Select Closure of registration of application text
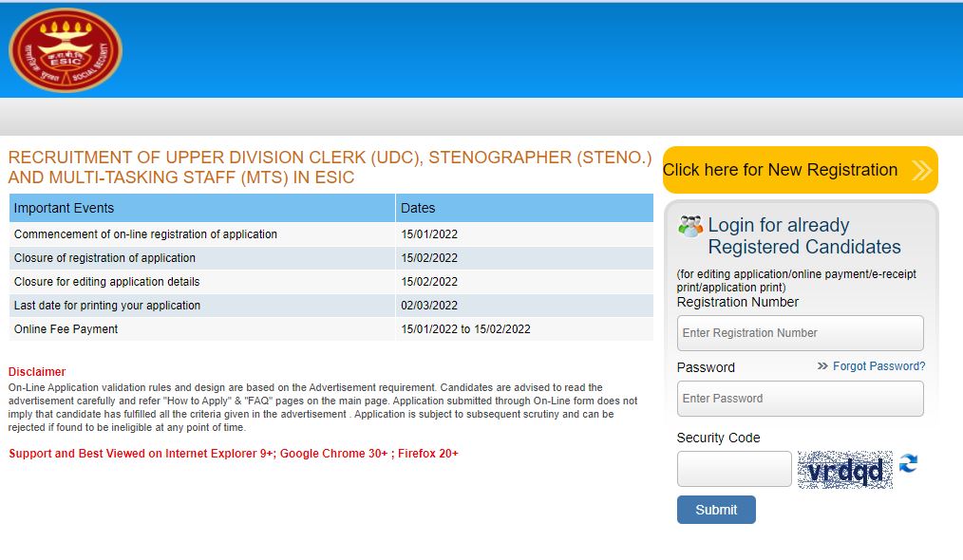The height and width of the screenshot is (560, 963). coord(105,258)
